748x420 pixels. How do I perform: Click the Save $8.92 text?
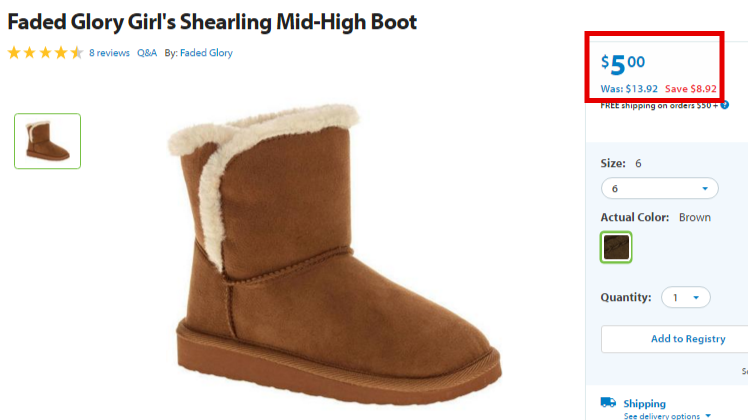tap(691, 89)
